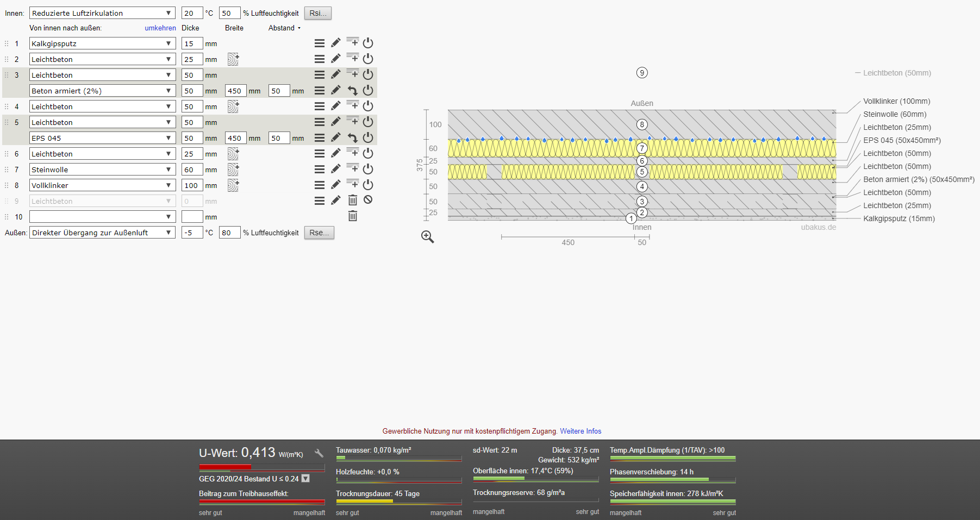This screenshot has width=980, height=520.
Task: Click the Steinwolle thickness field showing 60
Action: coord(191,170)
